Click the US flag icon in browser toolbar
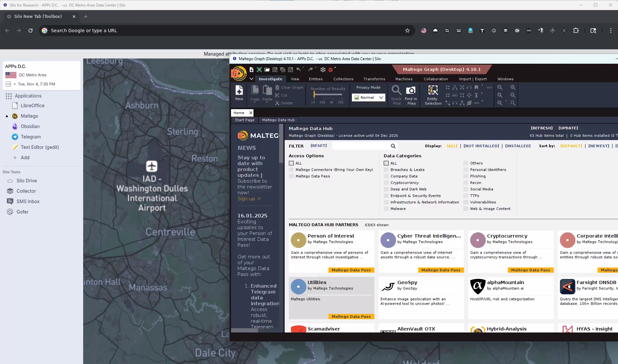This screenshot has height=364, width=618. pyautogui.click(x=424, y=31)
